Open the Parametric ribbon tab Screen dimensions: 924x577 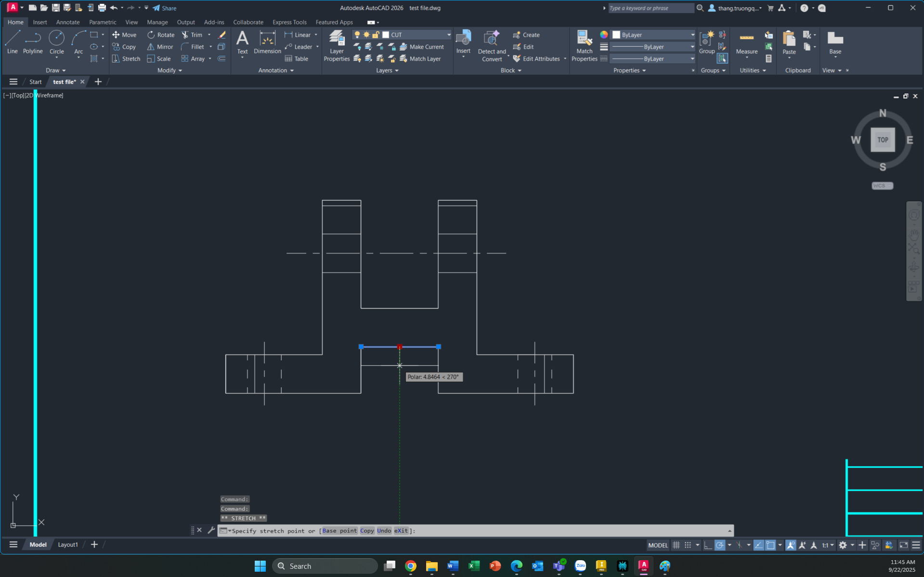[x=103, y=22]
